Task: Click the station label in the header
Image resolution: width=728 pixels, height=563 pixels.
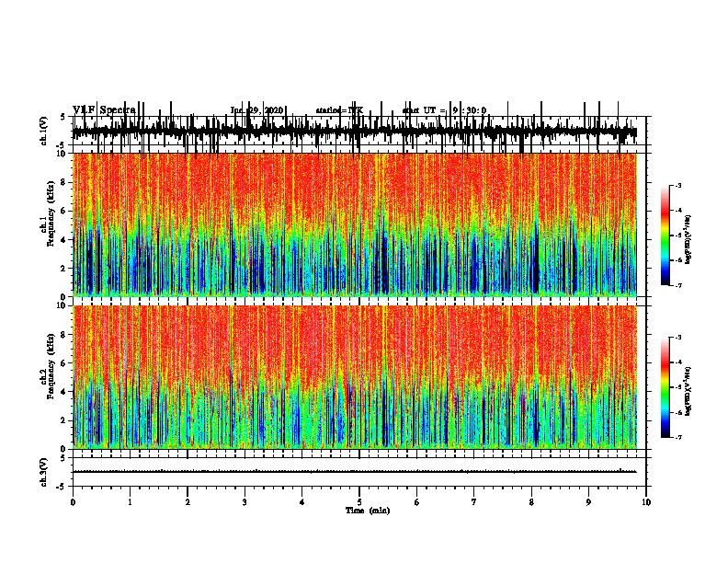Action: 339,110
